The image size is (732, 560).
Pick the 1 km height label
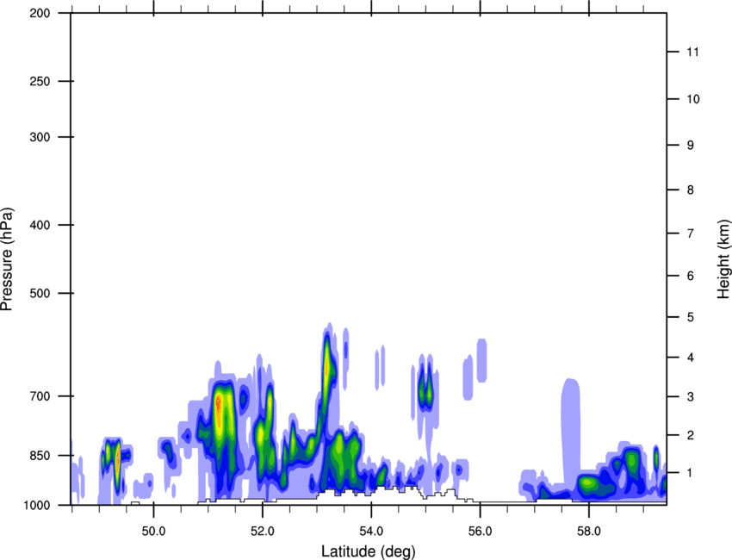691,473
